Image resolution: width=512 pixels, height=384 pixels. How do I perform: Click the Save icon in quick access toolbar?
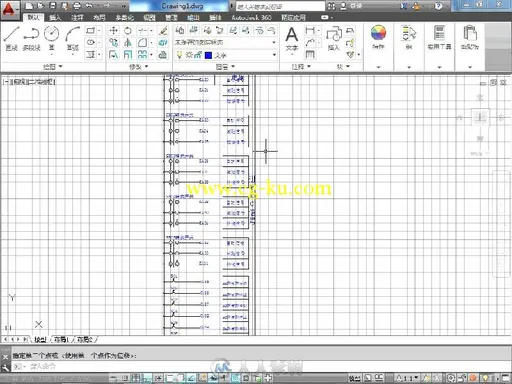coord(53,6)
